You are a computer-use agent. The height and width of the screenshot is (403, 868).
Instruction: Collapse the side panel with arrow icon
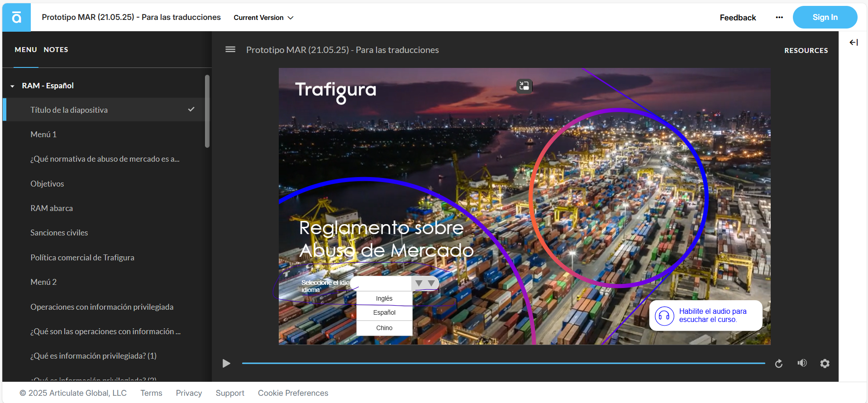pos(854,43)
